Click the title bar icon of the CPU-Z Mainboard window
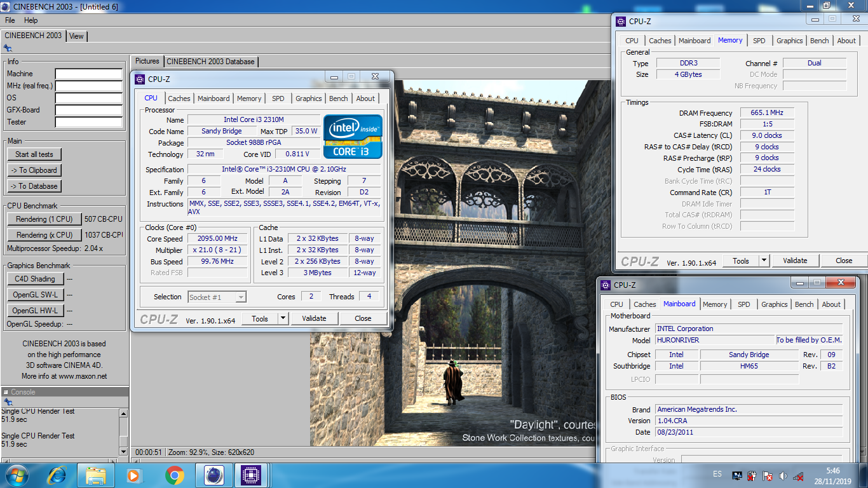 (606, 285)
